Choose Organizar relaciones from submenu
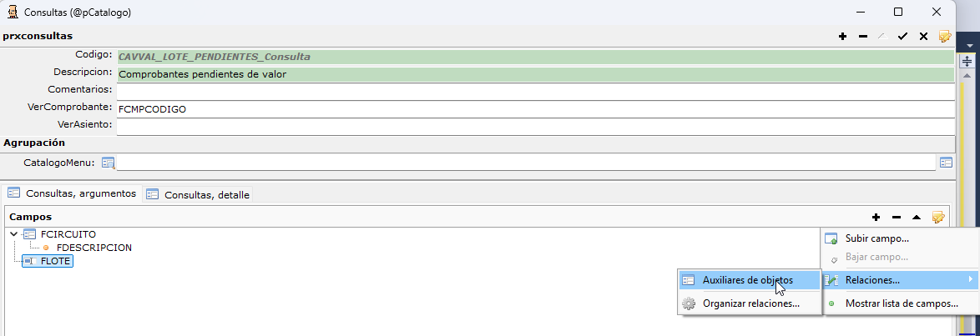Viewport: 980px width, 336px height. tap(749, 304)
